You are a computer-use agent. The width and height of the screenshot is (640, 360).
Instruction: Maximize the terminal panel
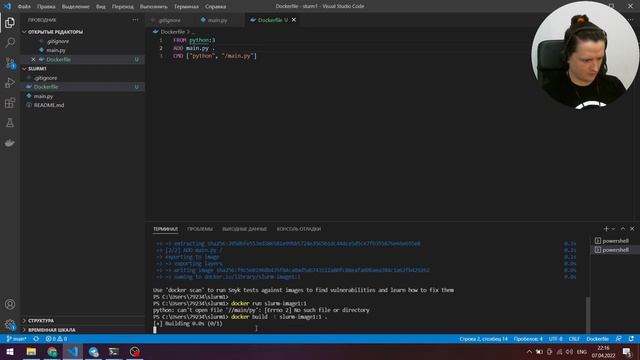[623, 229]
